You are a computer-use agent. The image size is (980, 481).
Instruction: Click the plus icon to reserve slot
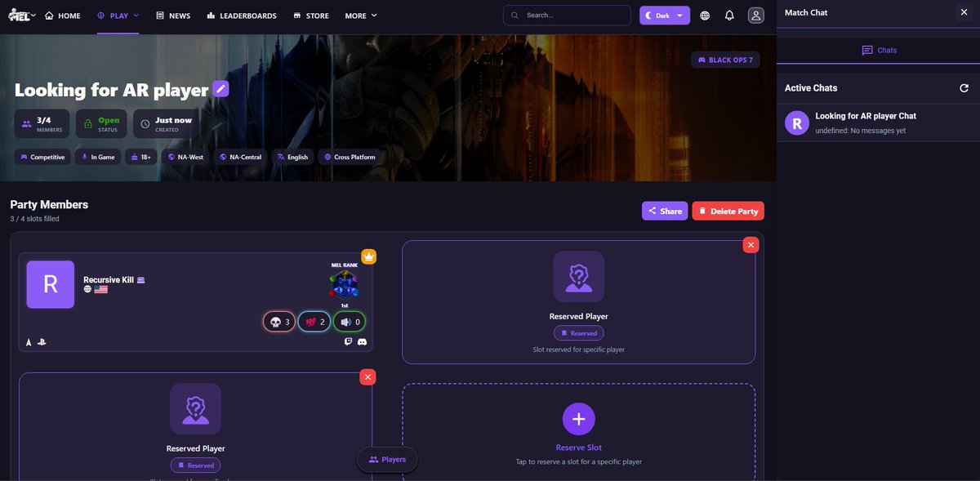point(578,419)
